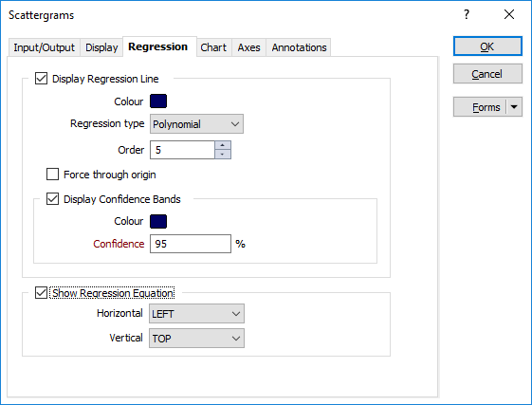Pick the regression line colour swatch
Screen dimensions: 532x405
pyautogui.click(x=158, y=101)
